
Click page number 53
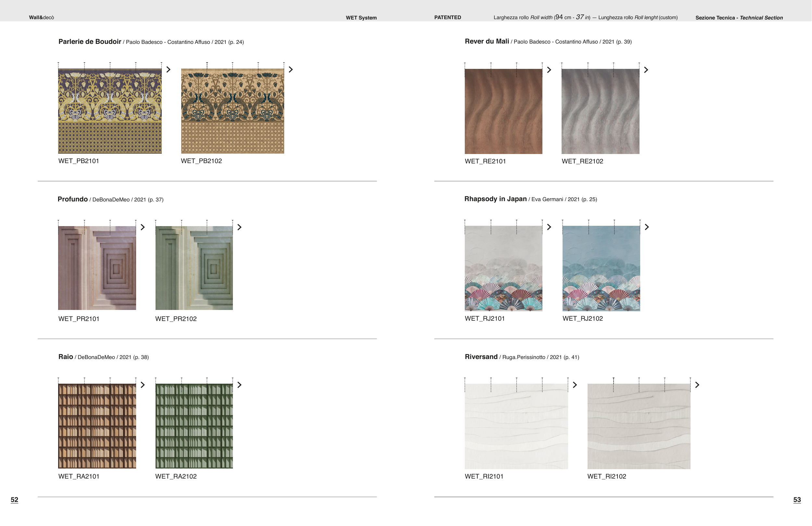[797, 500]
